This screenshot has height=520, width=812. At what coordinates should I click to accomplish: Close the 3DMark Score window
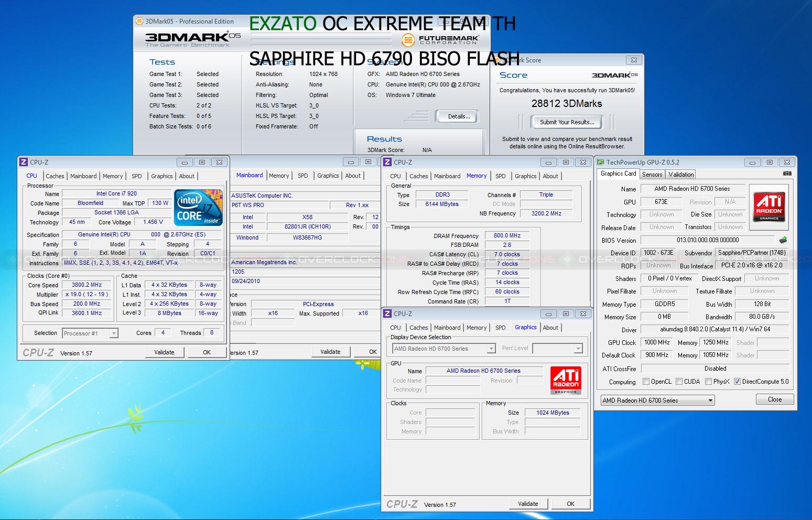click(x=633, y=60)
